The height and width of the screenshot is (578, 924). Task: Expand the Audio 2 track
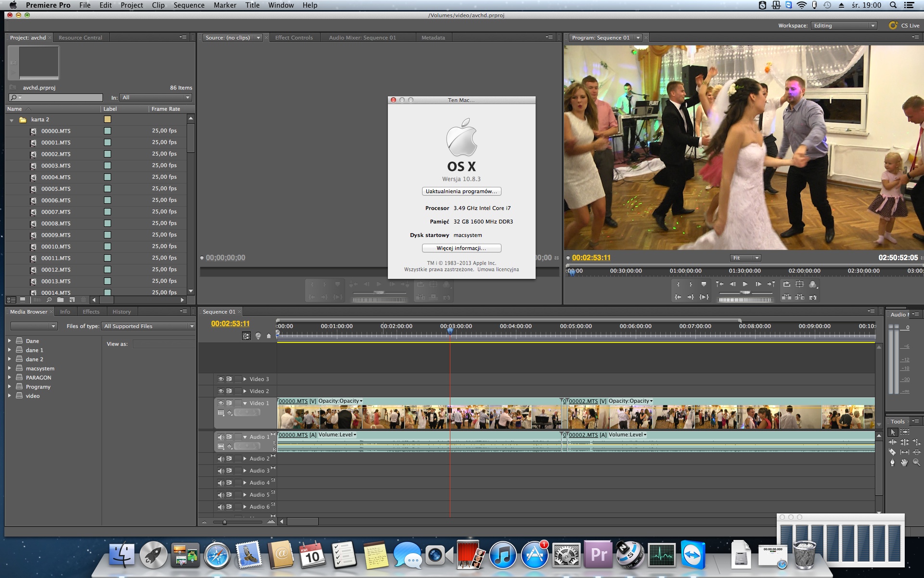(x=244, y=459)
